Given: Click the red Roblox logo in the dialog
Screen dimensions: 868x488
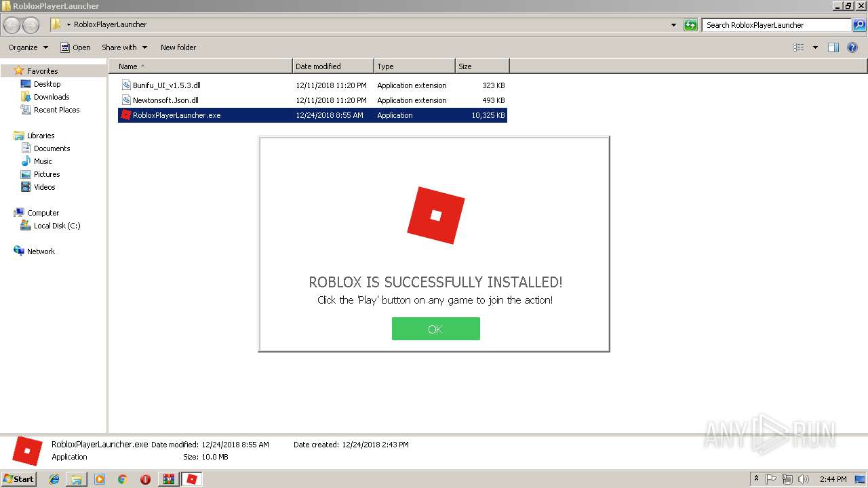Looking at the screenshot, I should (x=436, y=216).
